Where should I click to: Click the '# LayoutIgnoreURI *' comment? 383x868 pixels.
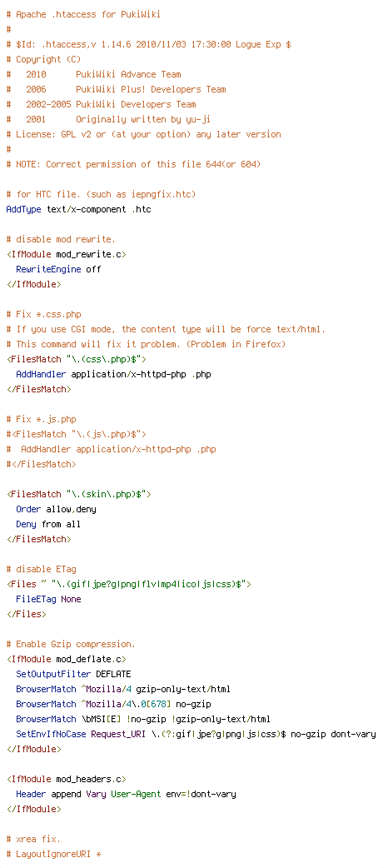tap(53, 854)
